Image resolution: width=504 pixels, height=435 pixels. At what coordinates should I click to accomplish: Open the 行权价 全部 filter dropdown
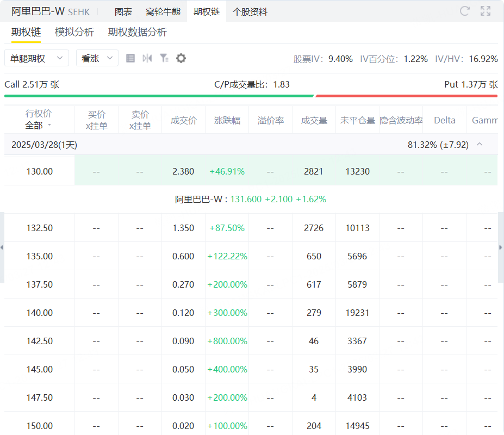(39, 125)
